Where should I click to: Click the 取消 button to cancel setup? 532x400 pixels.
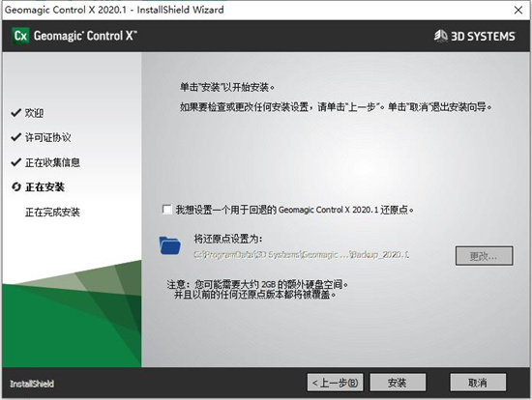coord(478,383)
